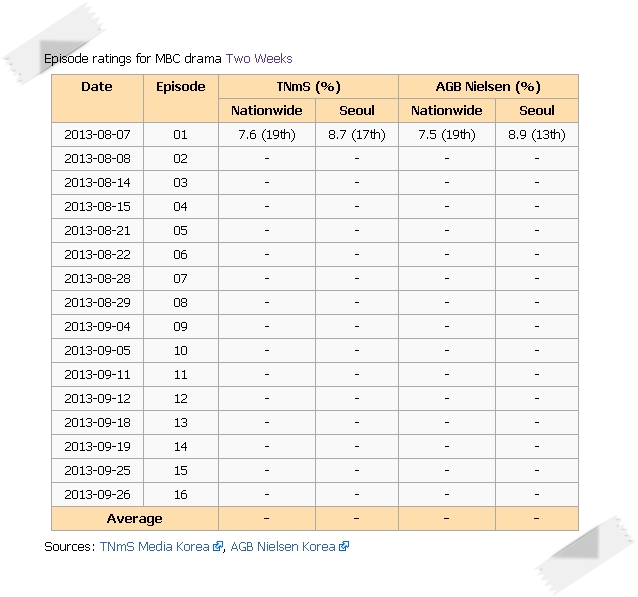Click the 8.9 (13th) rating cell
638x597 pixels.
[x=537, y=135]
